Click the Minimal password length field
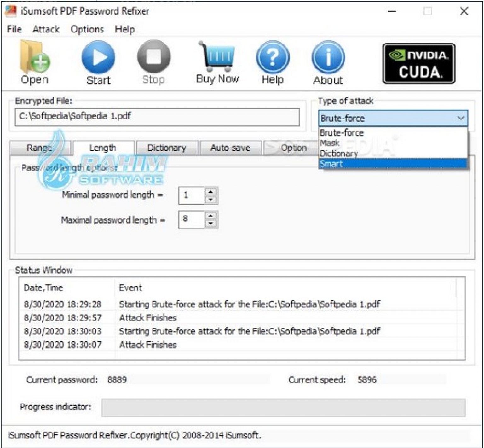Screen dimensions: 484x448 192,195
